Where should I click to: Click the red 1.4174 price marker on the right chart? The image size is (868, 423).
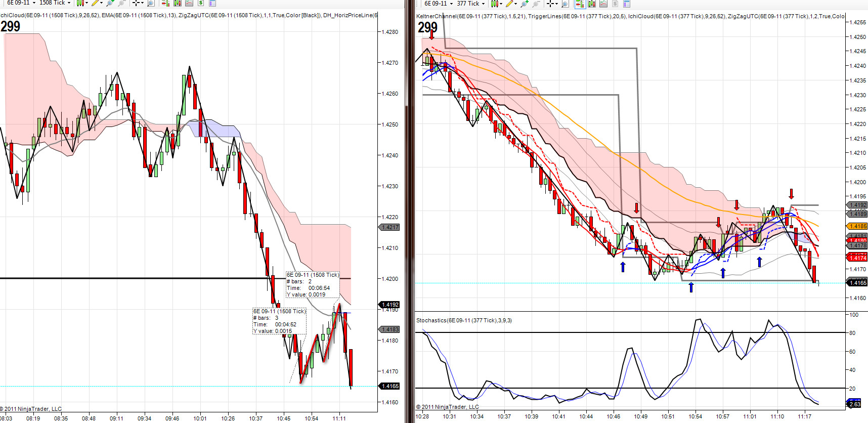click(857, 258)
